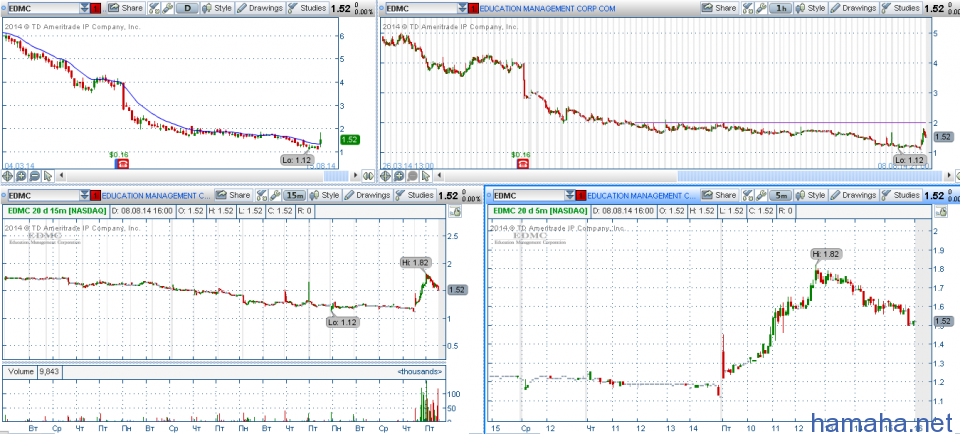This screenshot has width=960, height=434.
Task: Click red alert indicator in daily chart header
Action: (x=96, y=9)
